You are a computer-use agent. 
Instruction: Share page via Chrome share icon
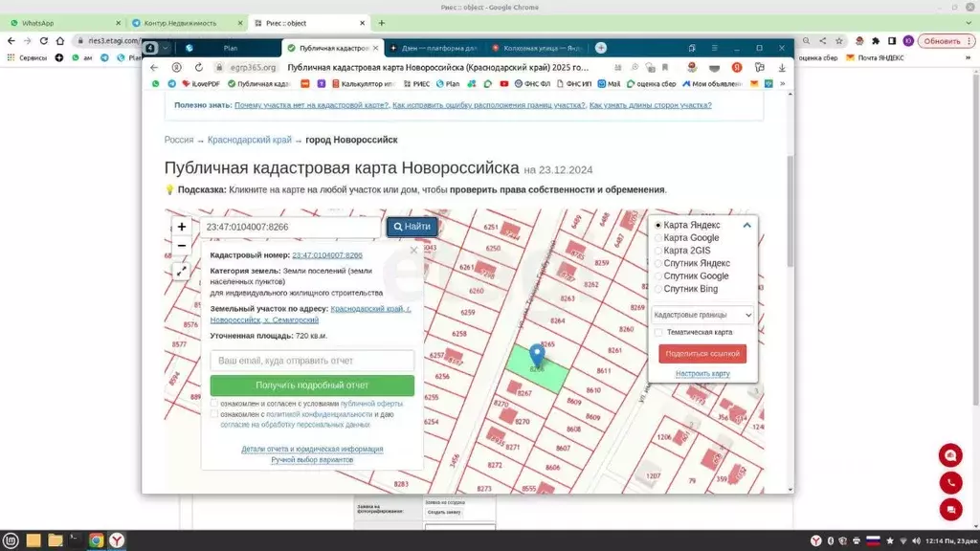coord(822,40)
